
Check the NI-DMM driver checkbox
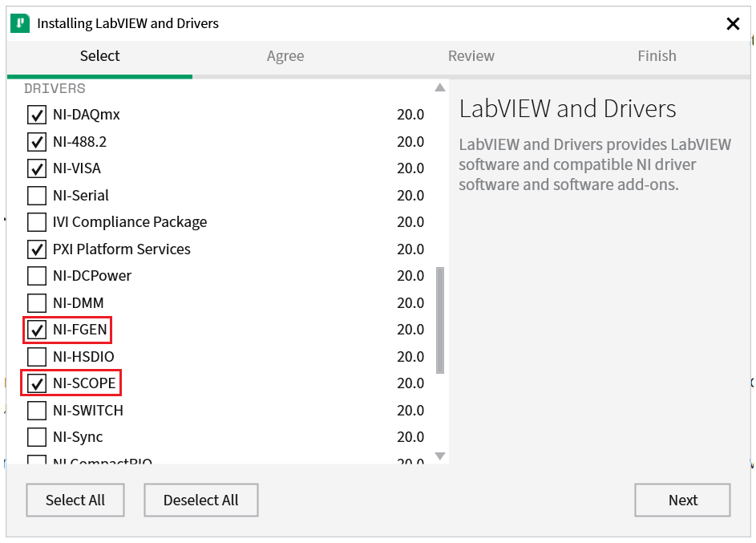pyautogui.click(x=37, y=303)
